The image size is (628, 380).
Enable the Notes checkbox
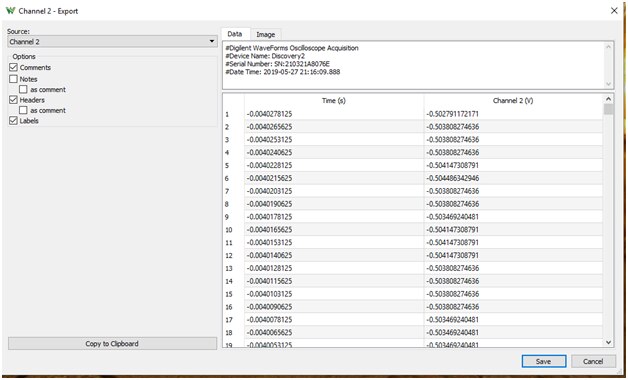[13, 79]
